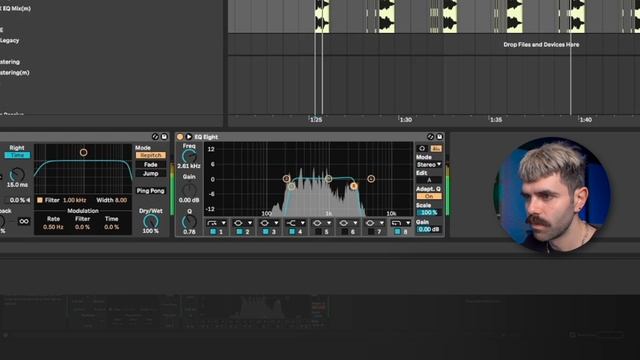Select Repitch delay mode

pyautogui.click(x=151, y=155)
